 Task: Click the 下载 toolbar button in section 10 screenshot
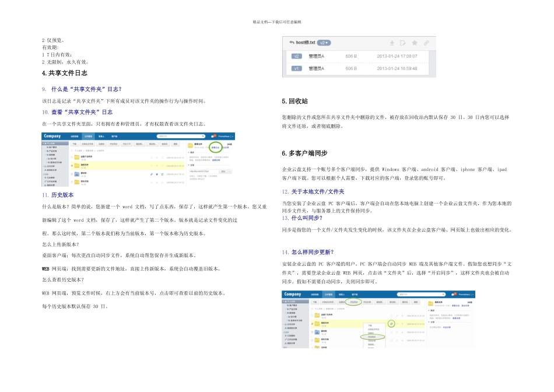pyautogui.click(x=75, y=144)
